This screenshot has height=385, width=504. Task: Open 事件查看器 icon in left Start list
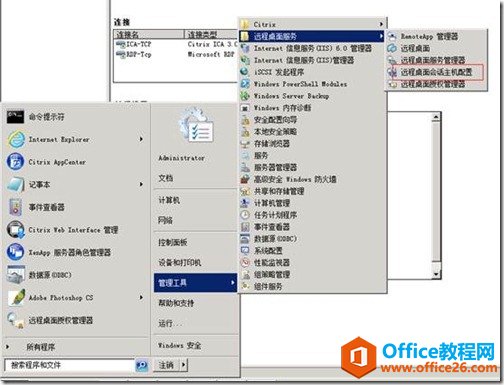[15, 207]
